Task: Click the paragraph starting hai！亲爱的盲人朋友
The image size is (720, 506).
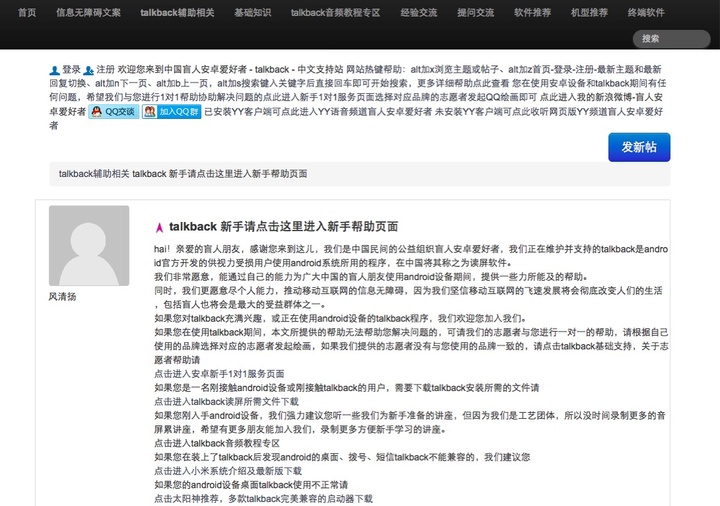Action: (x=411, y=256)
